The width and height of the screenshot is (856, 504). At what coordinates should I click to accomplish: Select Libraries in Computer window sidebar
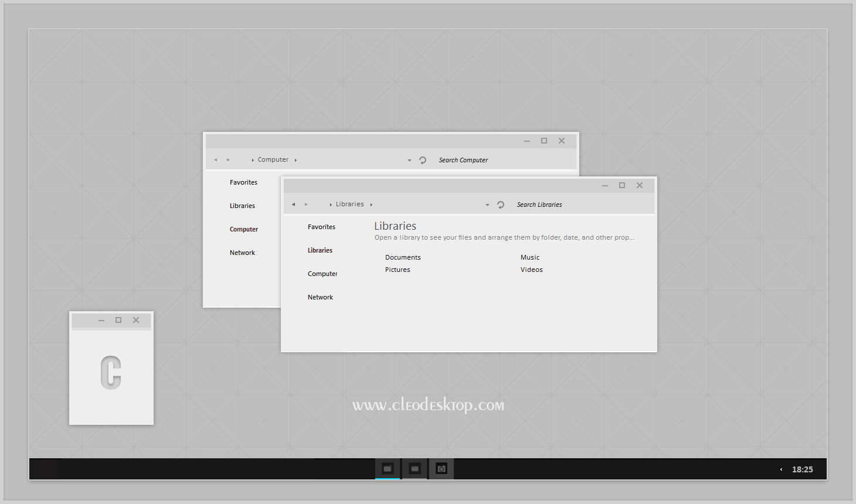click(242, 206)
